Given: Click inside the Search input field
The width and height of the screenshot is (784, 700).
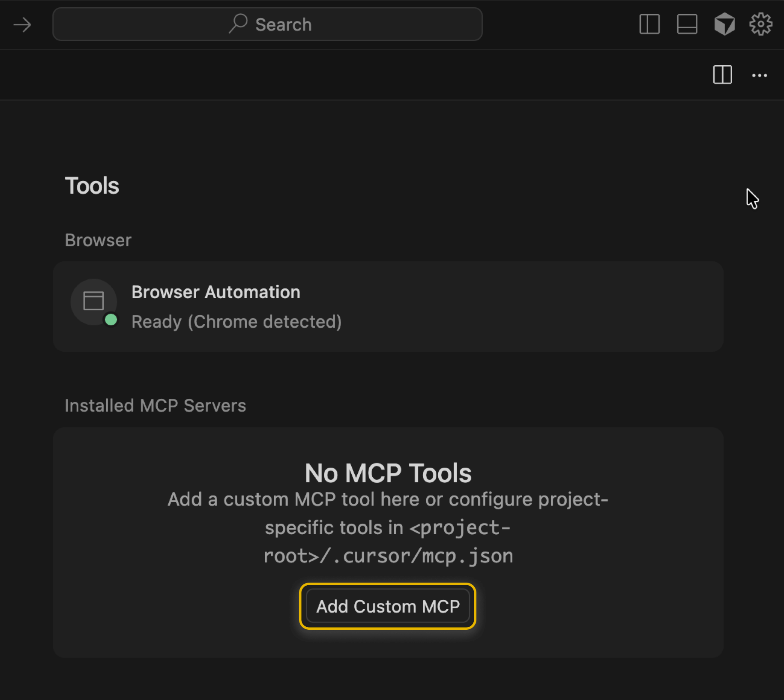Looking at the screenshot, I should 300,24.
